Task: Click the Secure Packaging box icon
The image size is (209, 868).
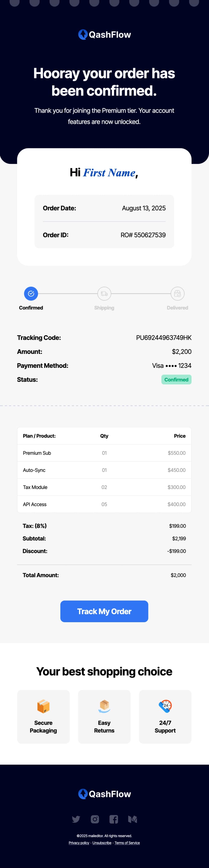Action: tap(43, 706)
